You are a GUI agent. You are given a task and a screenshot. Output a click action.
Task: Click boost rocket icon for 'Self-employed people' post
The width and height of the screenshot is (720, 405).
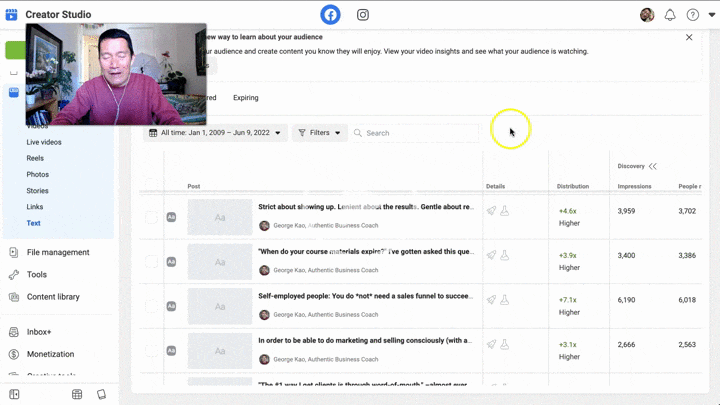(x=491, y=300)
